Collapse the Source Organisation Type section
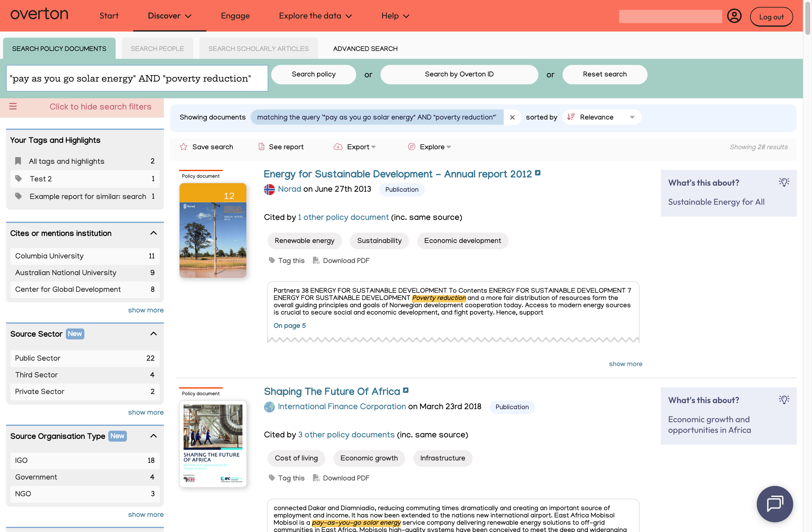The height and width of the screenshot is (532, 812). (154, 436)
